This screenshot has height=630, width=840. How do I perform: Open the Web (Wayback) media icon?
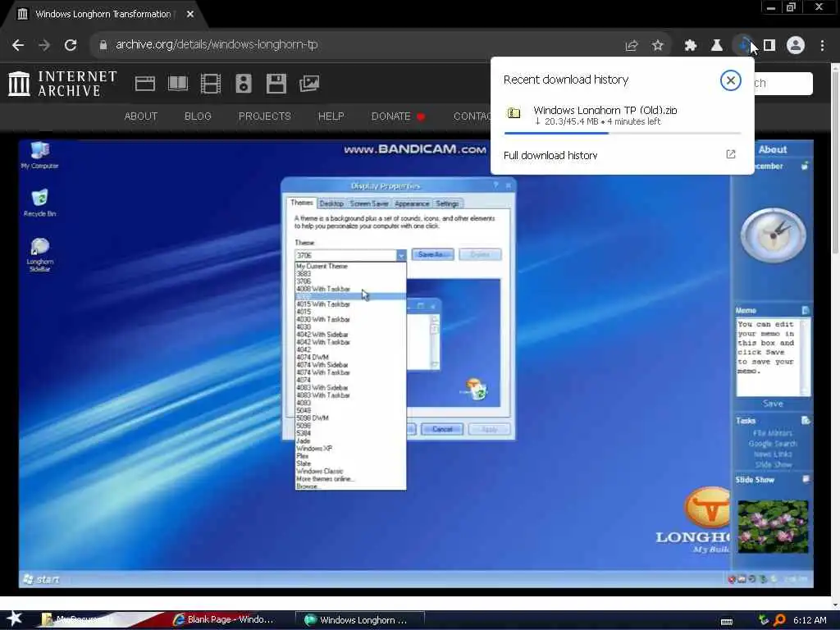click(x=144, y=84)
